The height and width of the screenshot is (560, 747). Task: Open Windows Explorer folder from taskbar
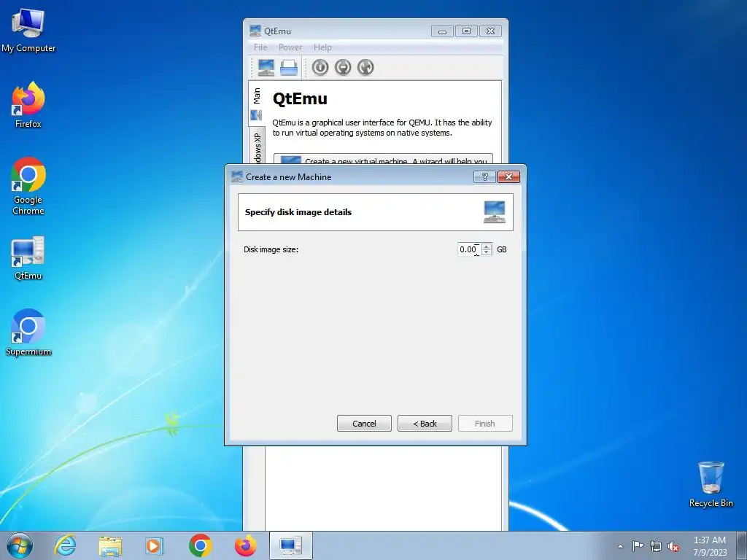click(x=110, y=545)
